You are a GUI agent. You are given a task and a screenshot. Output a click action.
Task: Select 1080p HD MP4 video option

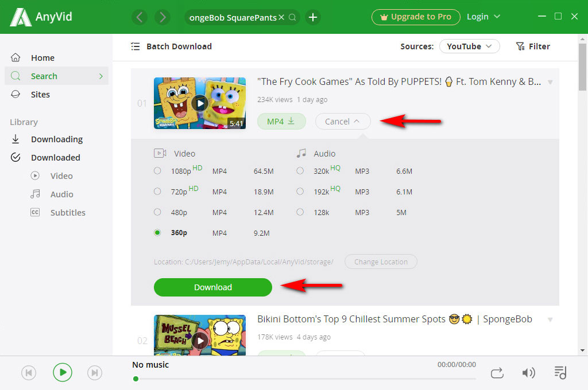point(157,171)
